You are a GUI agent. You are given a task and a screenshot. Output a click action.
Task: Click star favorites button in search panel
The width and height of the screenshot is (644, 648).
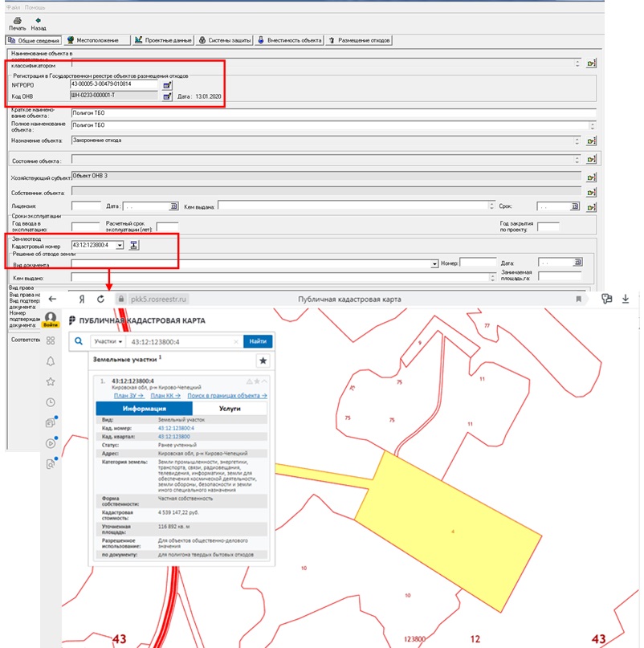pos(263,361)
